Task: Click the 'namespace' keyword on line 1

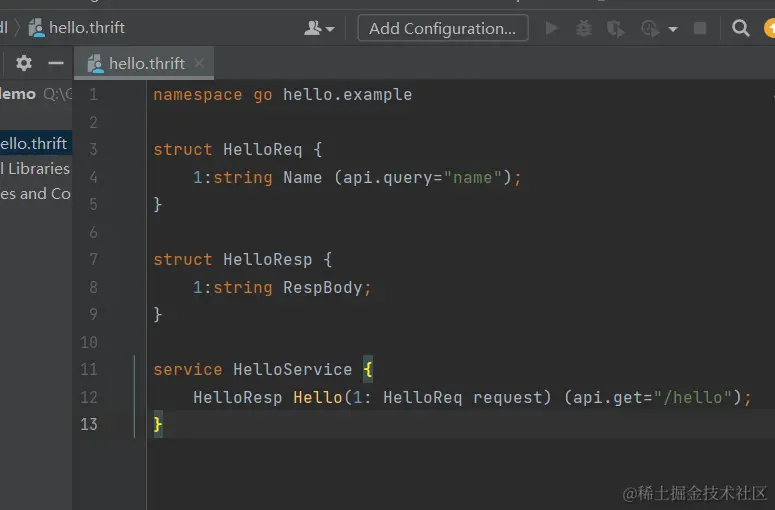Action: pyautogui.click(x=198, y=94)
